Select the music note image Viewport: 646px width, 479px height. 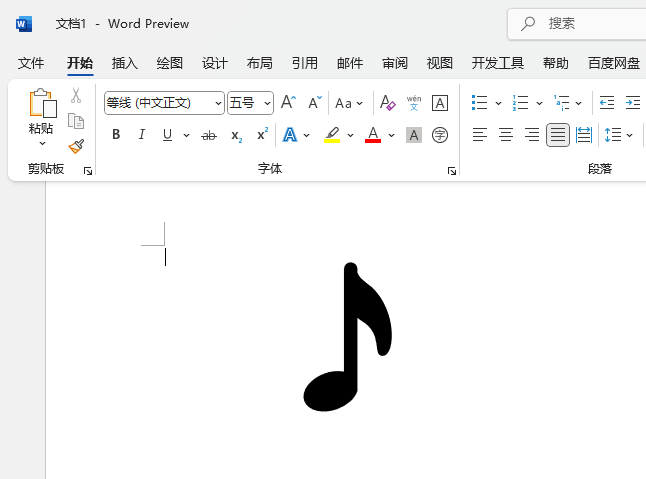point(347,336)
